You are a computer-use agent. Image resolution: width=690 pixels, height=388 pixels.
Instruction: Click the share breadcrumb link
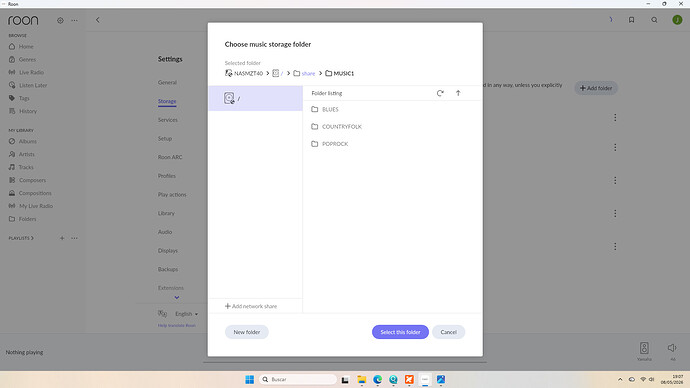tap(308, 73)
